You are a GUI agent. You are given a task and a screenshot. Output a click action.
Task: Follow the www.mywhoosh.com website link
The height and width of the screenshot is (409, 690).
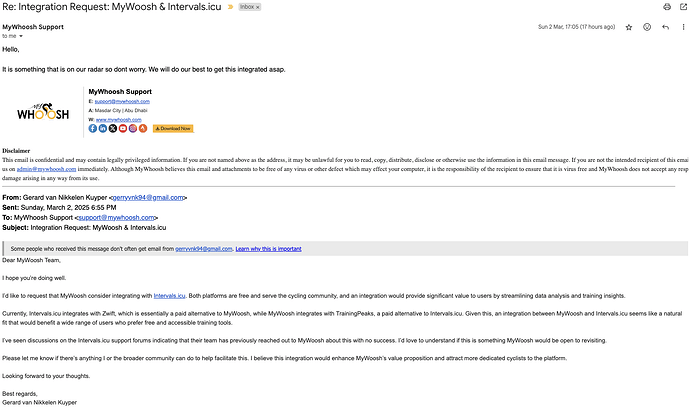coord(119,120)
